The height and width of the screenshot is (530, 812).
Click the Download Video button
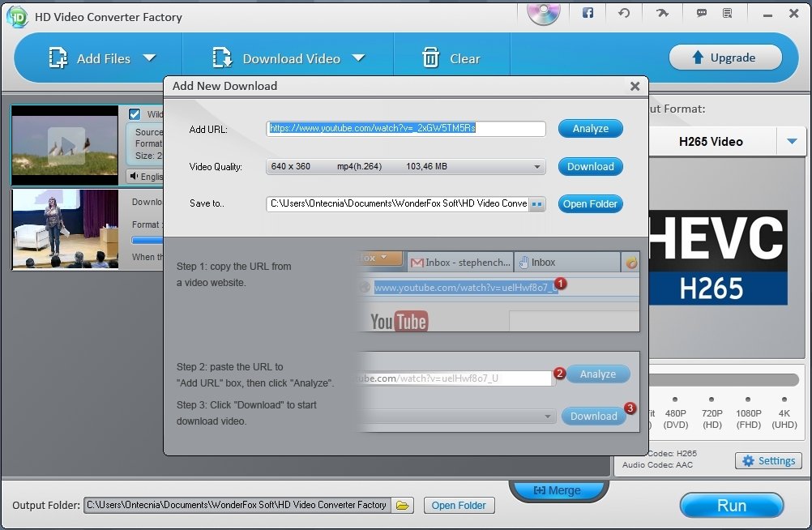point(276,58)
